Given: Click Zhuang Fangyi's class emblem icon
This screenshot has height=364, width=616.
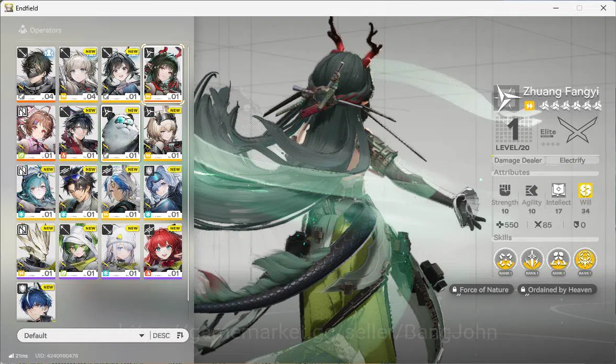Looking at the screenshot, I should (x=506, y=98).
